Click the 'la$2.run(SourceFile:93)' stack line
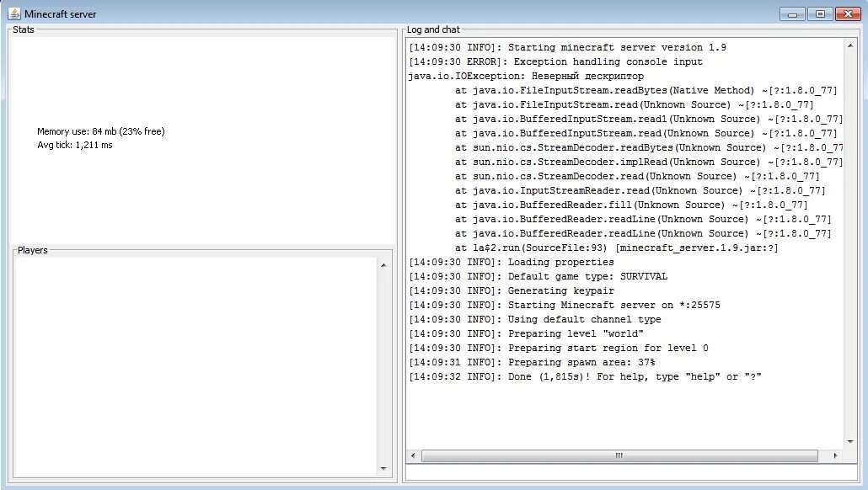 point(617,248)
